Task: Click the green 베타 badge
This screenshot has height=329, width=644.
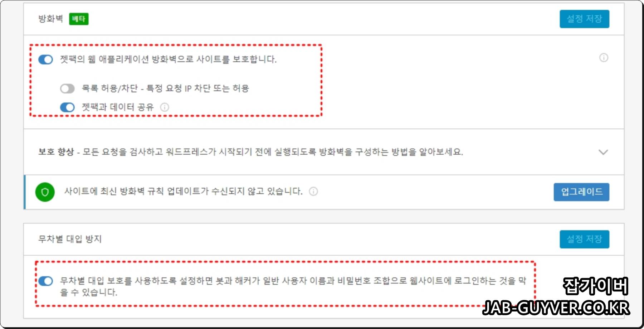Action: (79, 19)
